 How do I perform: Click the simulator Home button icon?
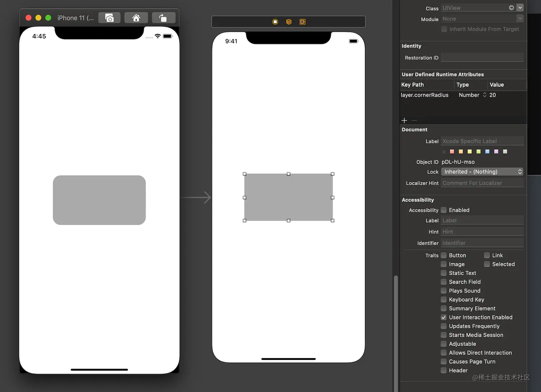(x=136, y=18)
